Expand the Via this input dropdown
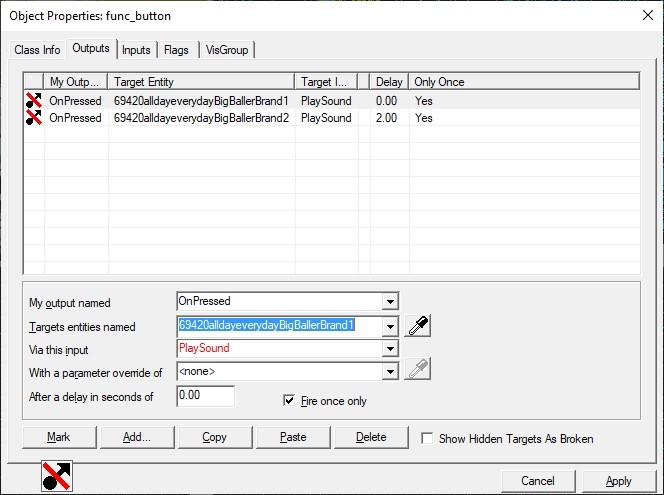 (391, 349)
